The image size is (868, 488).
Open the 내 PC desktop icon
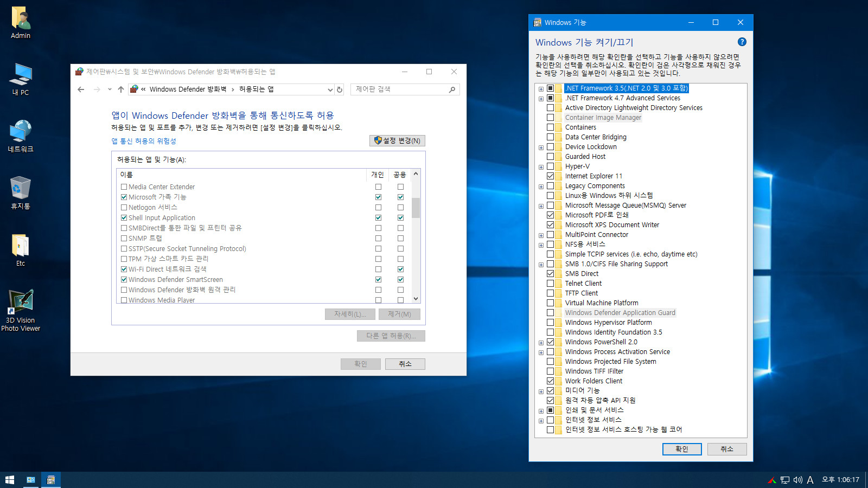point(21,80)
